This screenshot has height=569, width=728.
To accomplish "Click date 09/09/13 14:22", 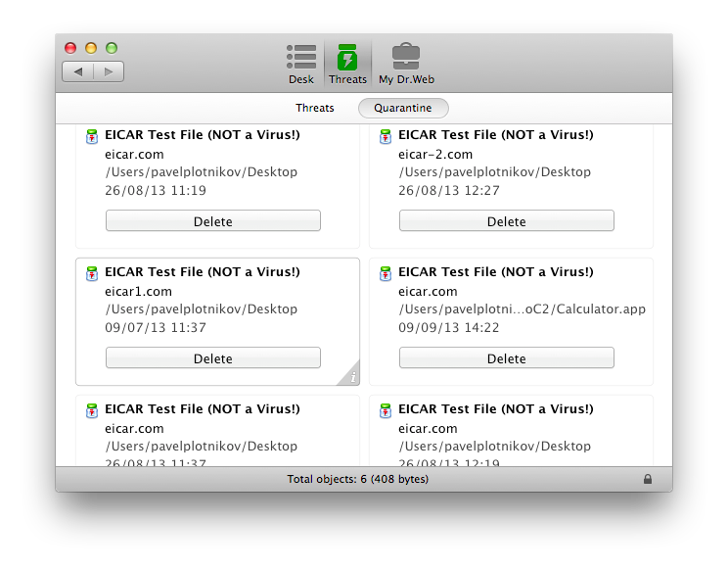I will 448,328.
